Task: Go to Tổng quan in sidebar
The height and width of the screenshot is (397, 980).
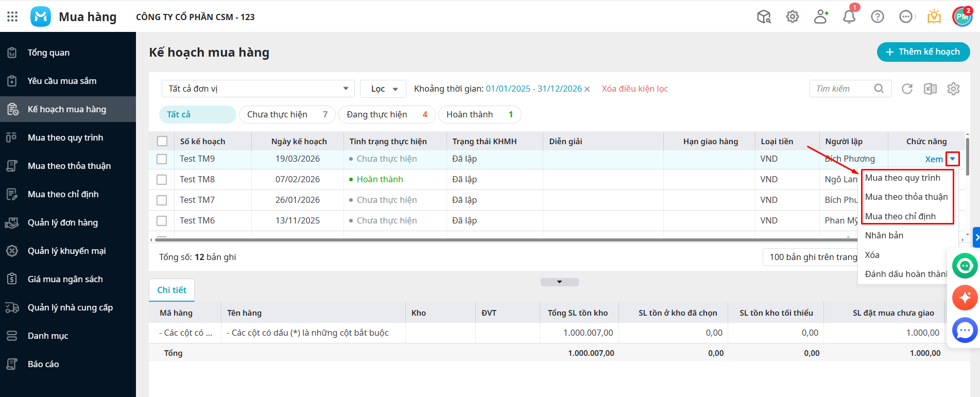Action: point(68,53)
